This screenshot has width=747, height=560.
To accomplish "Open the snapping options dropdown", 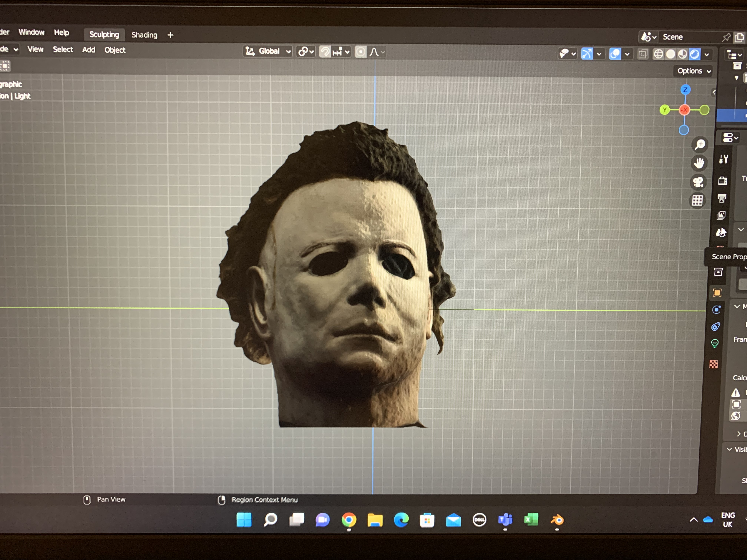I will tap(341, 52).
